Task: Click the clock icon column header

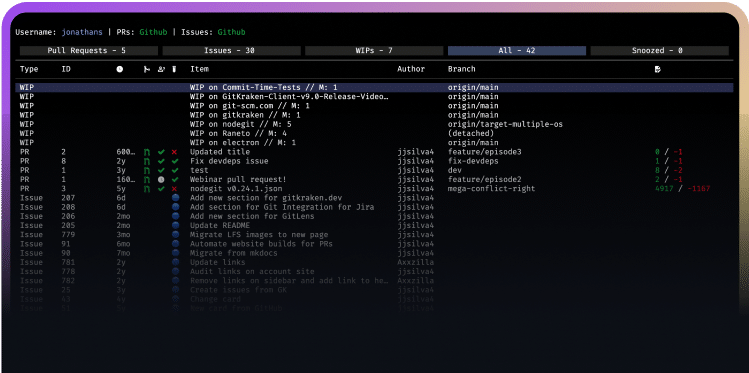Action: click(119, 69)
